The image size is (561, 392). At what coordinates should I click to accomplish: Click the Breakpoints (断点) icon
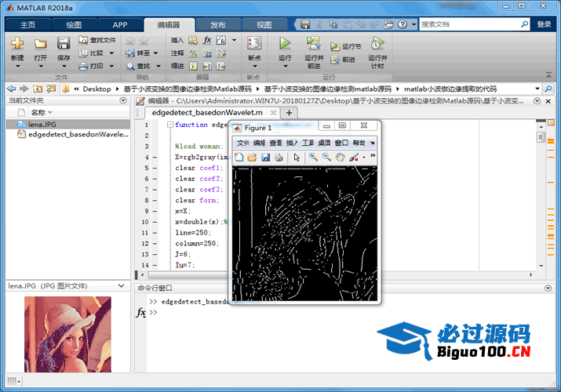point(254,44)
